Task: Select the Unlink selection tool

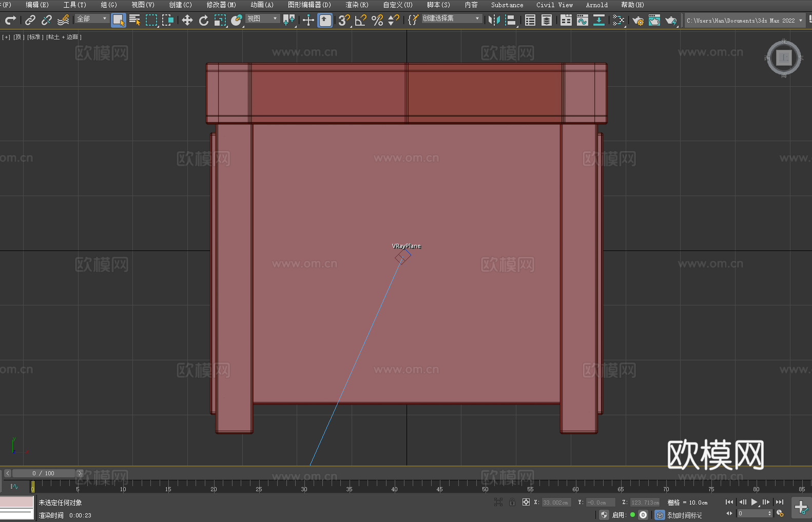Action: (47, 21)
